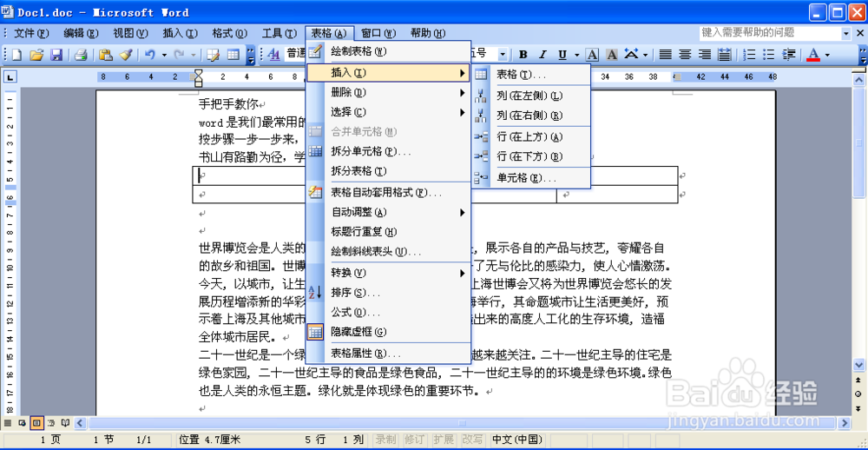
Task: Choose 列(在左侧) to insert a column left
Action: click(x=531, y=96)
